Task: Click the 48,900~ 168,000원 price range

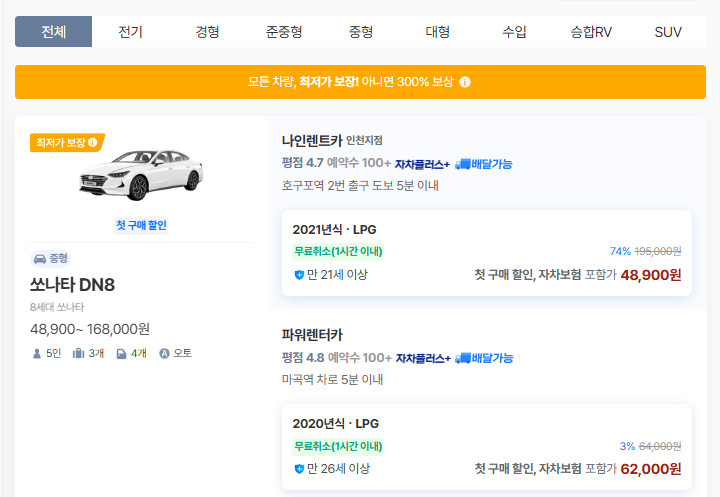Action: pos(90,329)
